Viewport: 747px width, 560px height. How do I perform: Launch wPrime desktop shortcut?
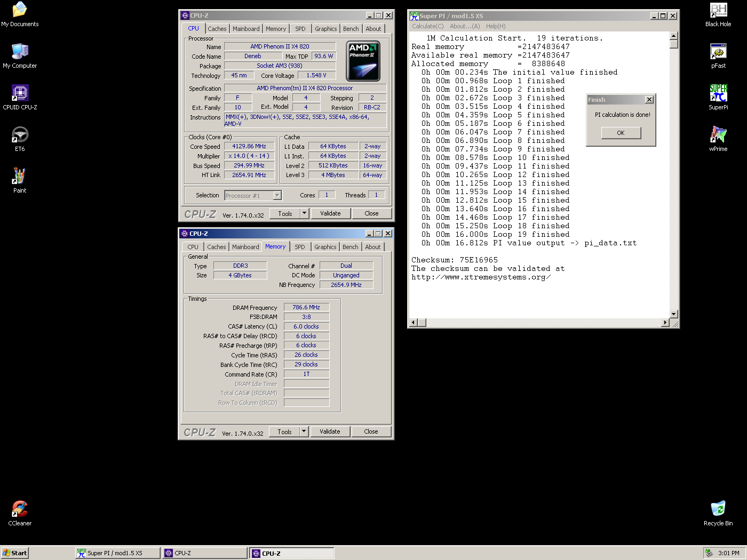point(718,139)
